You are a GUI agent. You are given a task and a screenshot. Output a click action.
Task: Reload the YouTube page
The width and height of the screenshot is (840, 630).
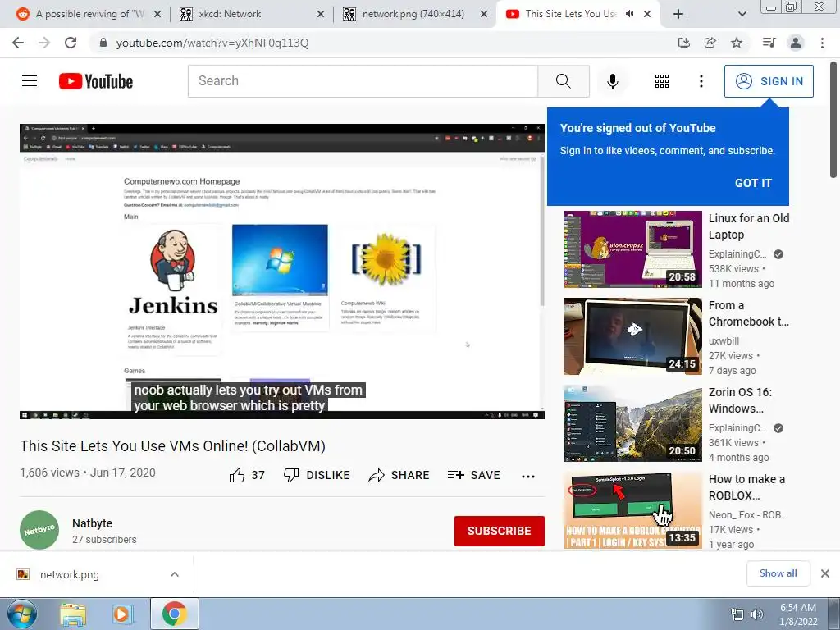tap(71, 43)
